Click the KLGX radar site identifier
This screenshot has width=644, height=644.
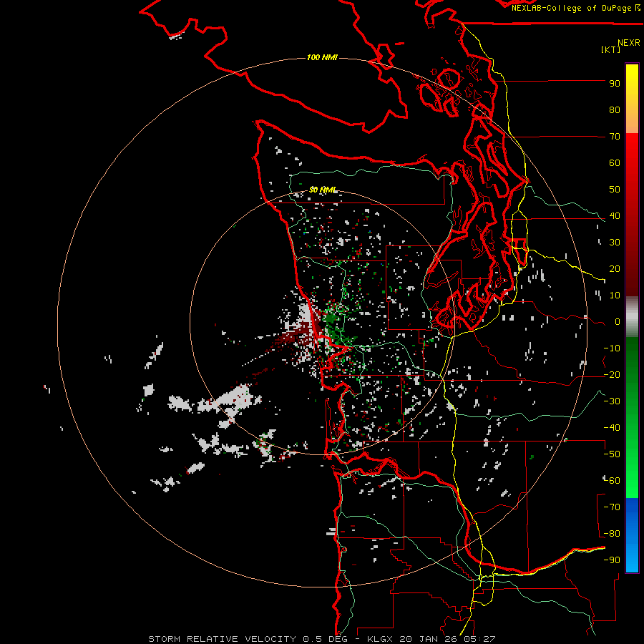click(381, 639)
